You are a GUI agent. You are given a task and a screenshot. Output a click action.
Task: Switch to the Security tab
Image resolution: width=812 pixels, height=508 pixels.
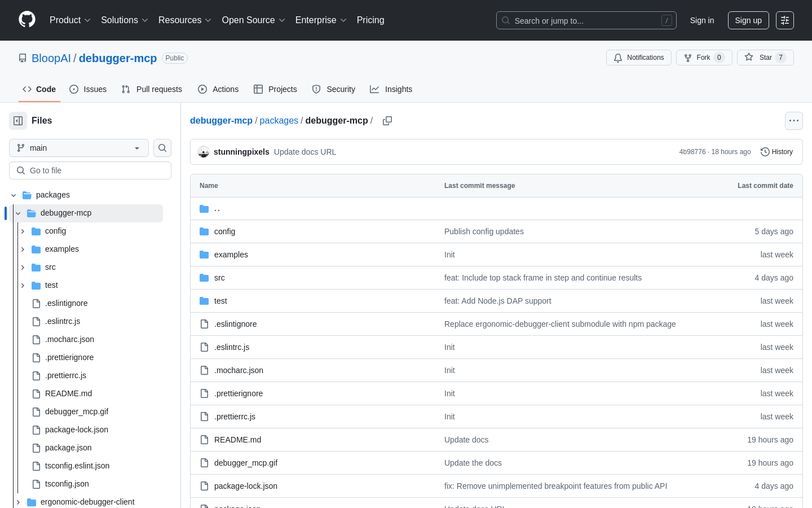(333, 89)
